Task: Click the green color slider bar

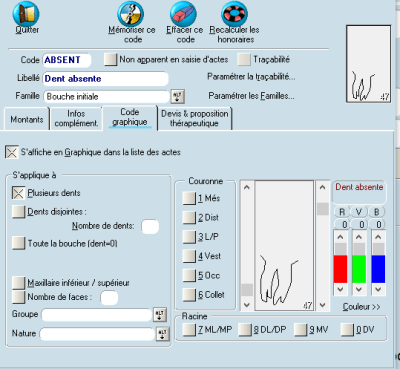Action: pos(359,269)
